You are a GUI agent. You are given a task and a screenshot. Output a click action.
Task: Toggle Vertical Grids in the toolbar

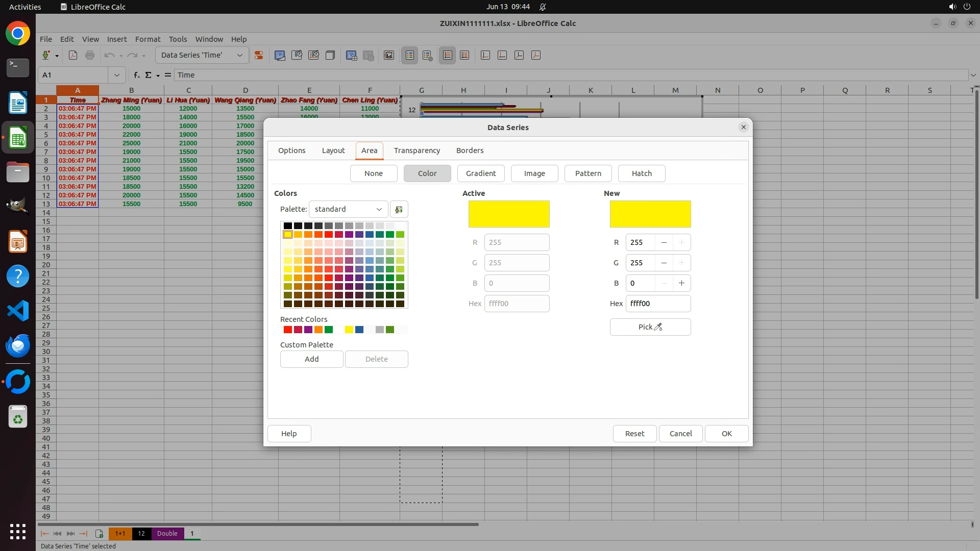click(x=464, y=55)
